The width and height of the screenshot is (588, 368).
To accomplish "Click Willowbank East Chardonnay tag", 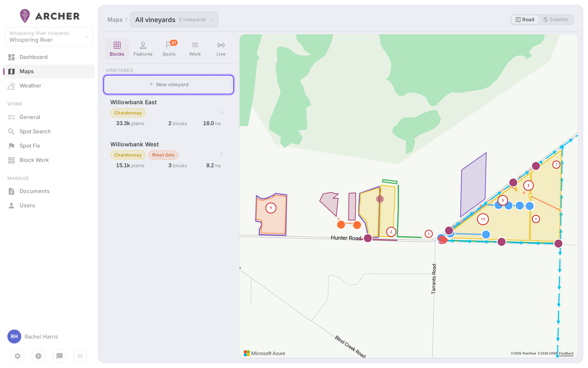I will [128, 113].
